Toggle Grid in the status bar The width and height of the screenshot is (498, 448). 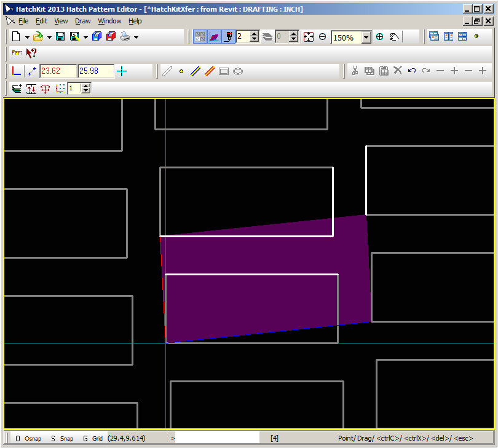[x=93, y=439]
